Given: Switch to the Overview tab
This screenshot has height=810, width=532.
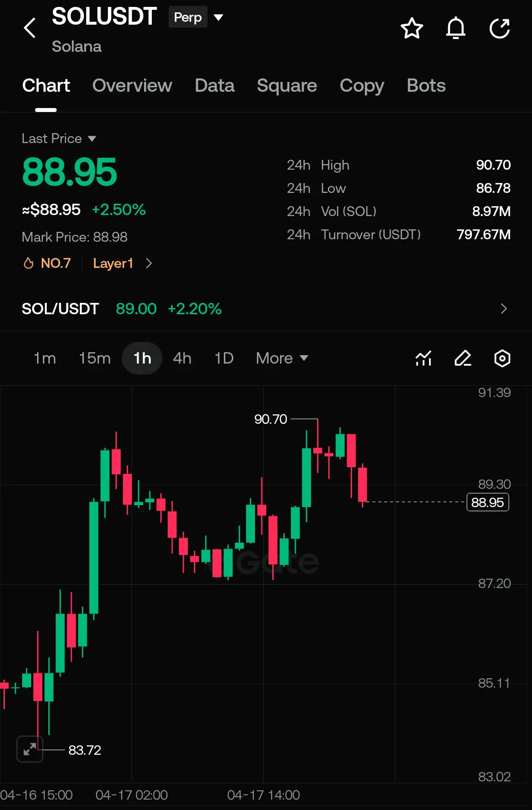Looking at the screenshot, I should point(132,86).
